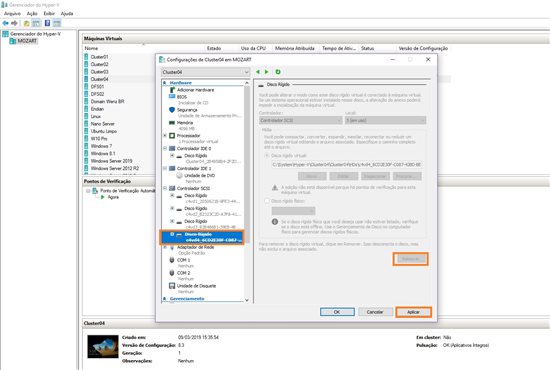Image resolution: width=550 pixels, height=370 pixels.
Task: Select the Controlador IDE 0 icon
Action: (172, 148)
